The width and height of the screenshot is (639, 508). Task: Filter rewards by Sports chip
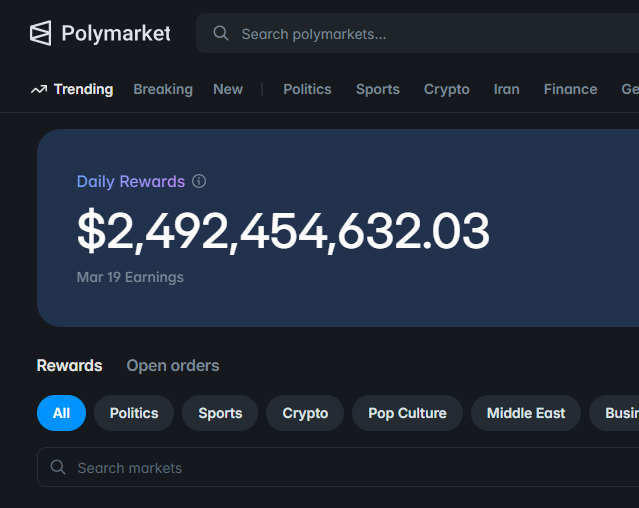click(x=220, y=413)
